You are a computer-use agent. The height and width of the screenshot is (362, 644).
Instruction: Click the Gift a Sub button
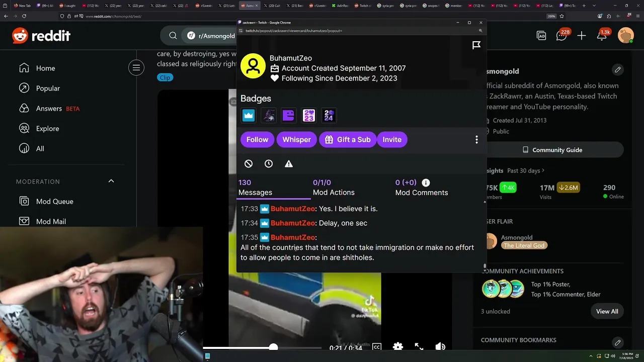click(x=348, y=140)
